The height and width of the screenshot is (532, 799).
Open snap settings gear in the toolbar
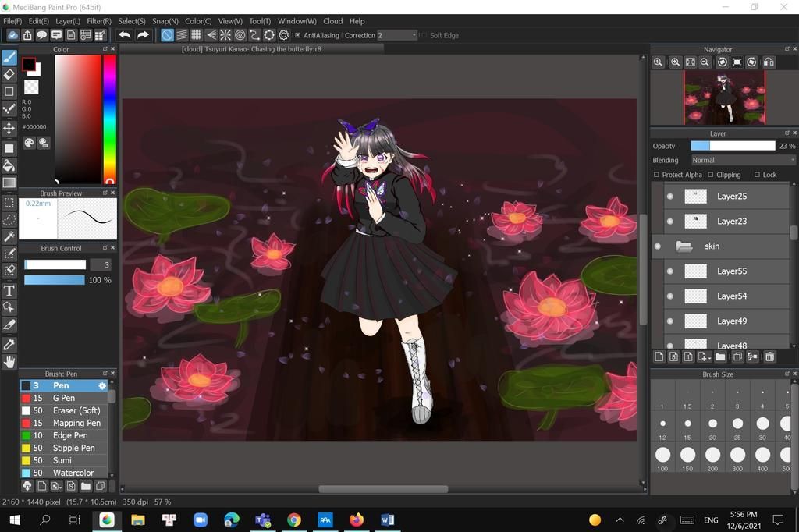(x=284, y=35)
